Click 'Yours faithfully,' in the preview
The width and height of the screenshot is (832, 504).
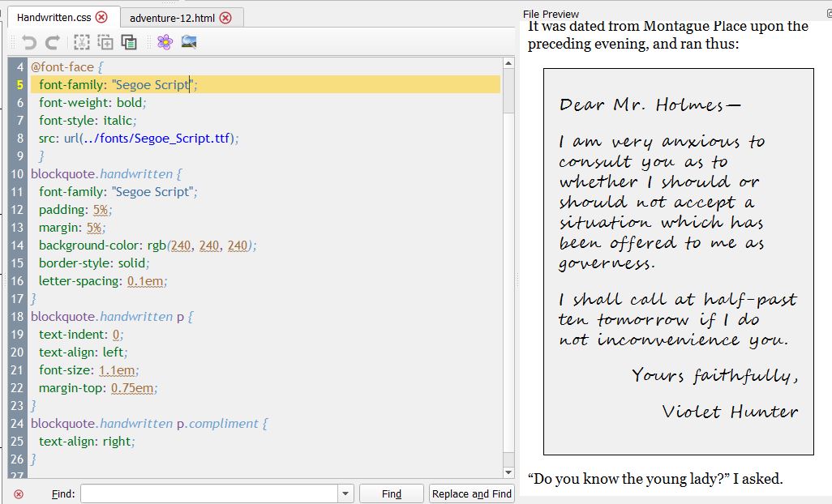click(x=714, y=376)
